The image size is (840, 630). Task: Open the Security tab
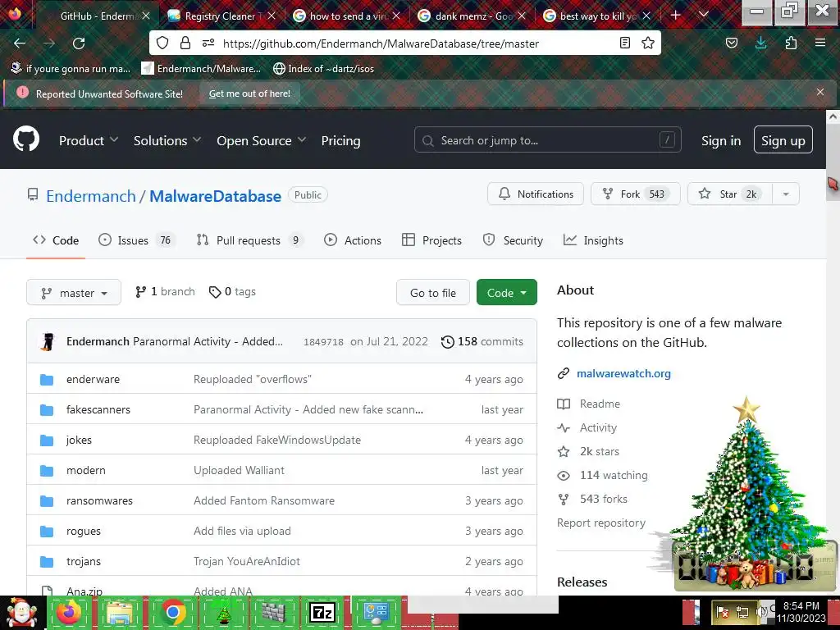click(513, 240)
